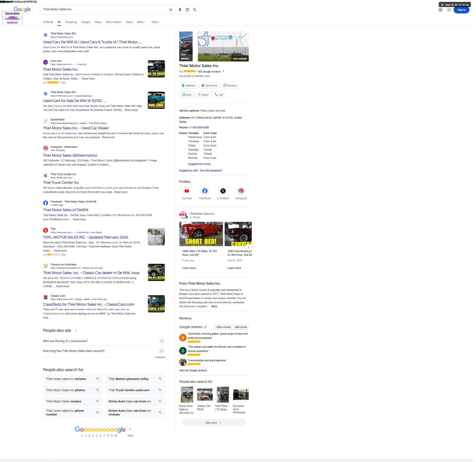Open the map preview with red pin
476x462 pixels.
[x=223, y=39]
